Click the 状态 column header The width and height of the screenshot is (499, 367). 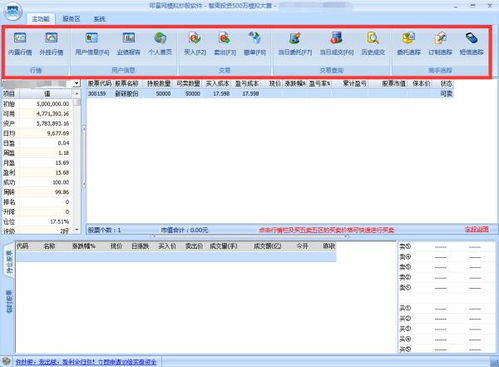tap(446, 84)
